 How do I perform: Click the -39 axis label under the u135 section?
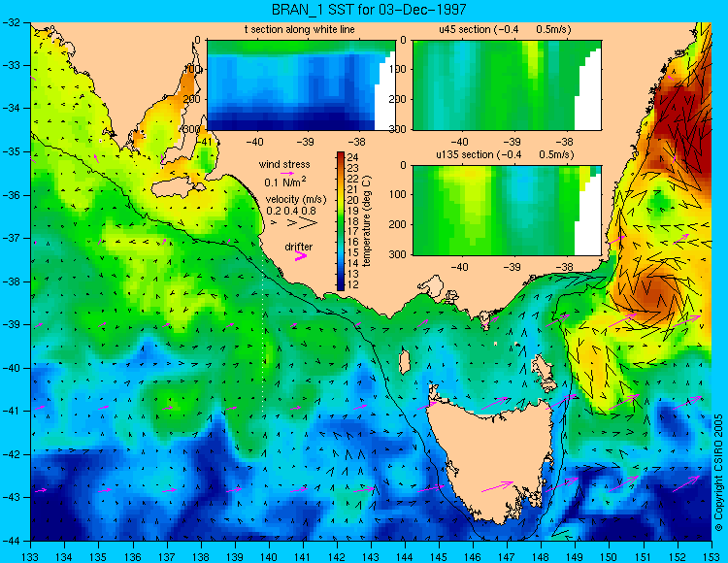513,267
